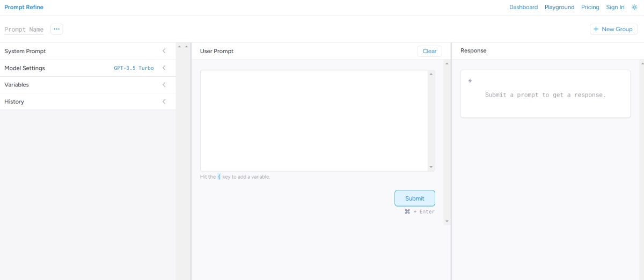
Task: Expand the System Prompt section
Action: (164, 51)
